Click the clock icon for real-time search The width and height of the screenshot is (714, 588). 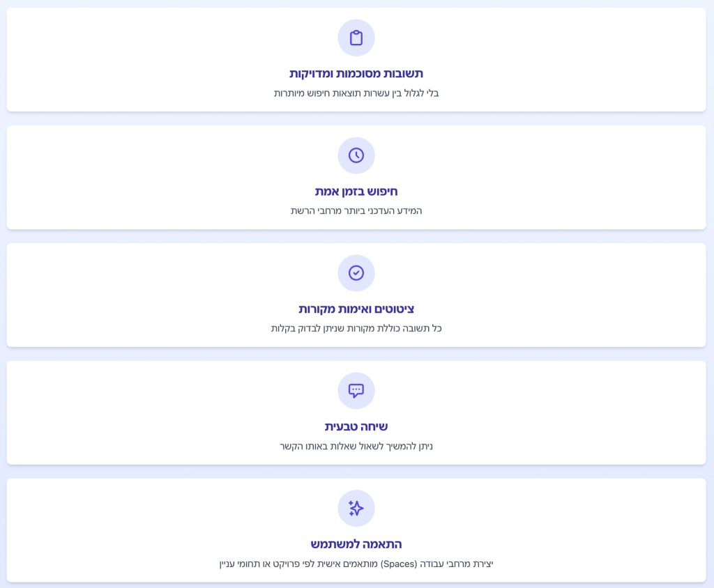(356, 155)
